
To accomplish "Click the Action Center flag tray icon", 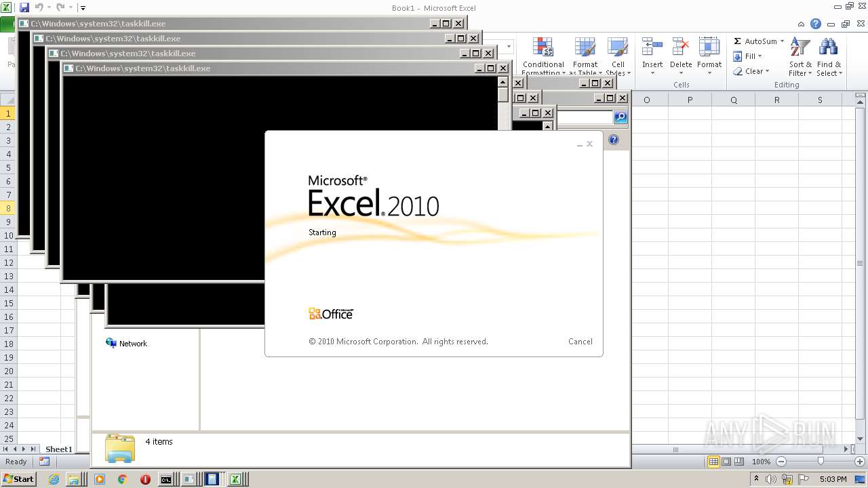I will tap(804, 479).
